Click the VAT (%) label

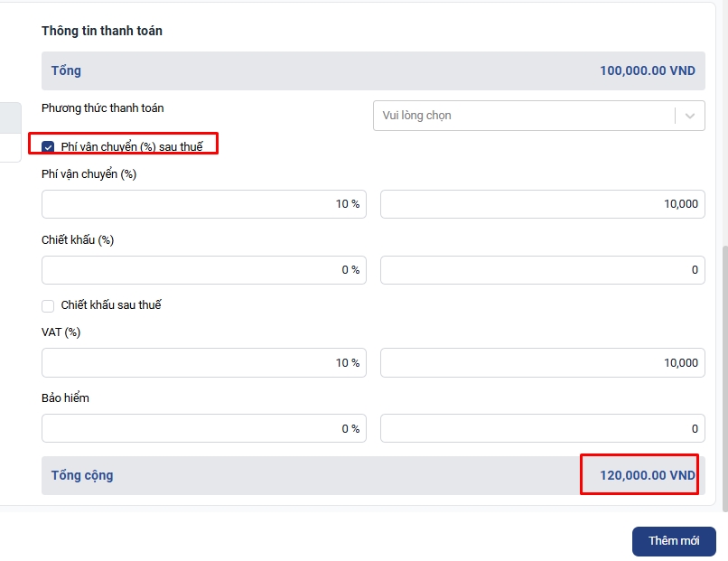[x=61, y=332]
